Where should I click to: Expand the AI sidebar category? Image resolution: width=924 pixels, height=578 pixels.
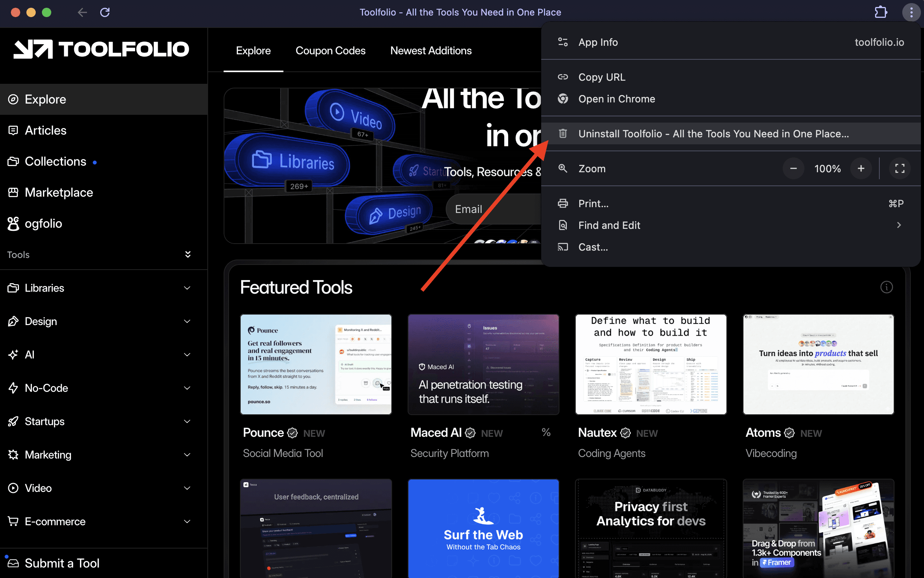(x=187, y=355)
